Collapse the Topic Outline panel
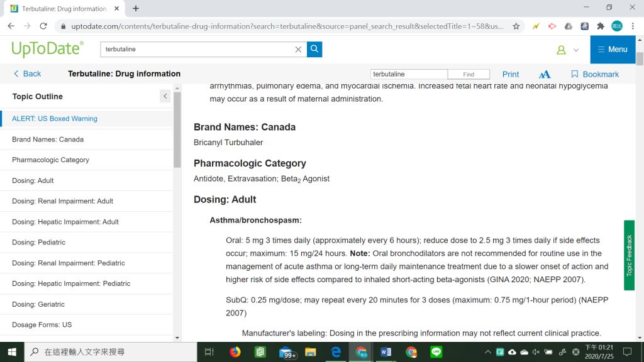Screen dimensions: 644x362 tap(165, 96)
